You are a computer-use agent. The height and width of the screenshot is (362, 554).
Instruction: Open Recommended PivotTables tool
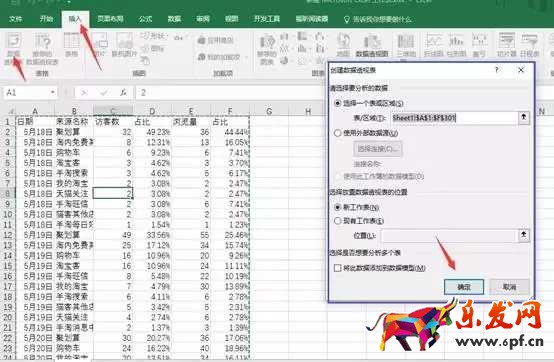tap(42, 48)
